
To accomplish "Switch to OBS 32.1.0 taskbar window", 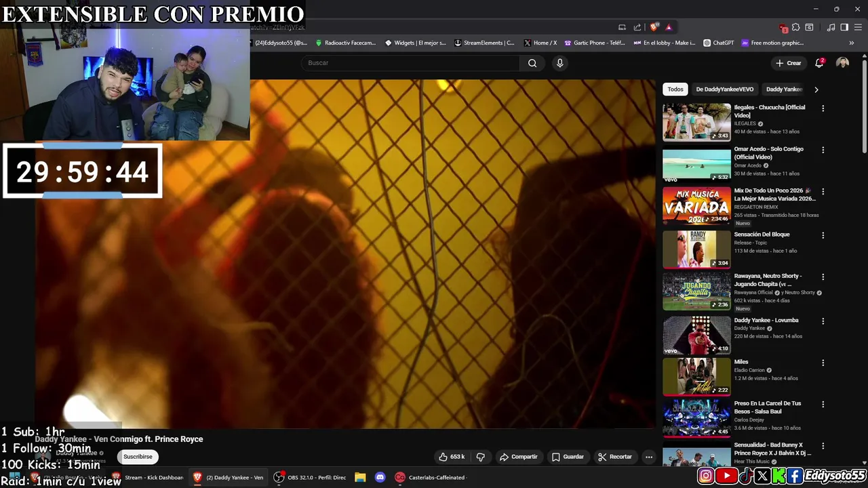I will tap(310, 478).
